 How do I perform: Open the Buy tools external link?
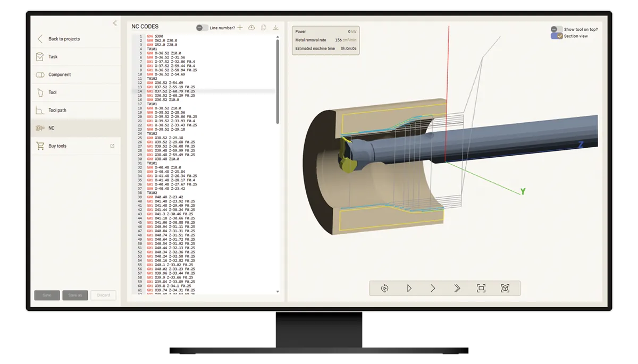click(x=112, y=146)
